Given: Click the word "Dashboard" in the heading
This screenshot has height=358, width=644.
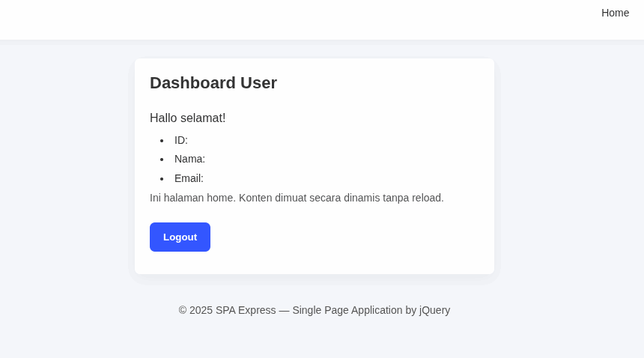Looking at the screenshot, I should click(192, 83).
